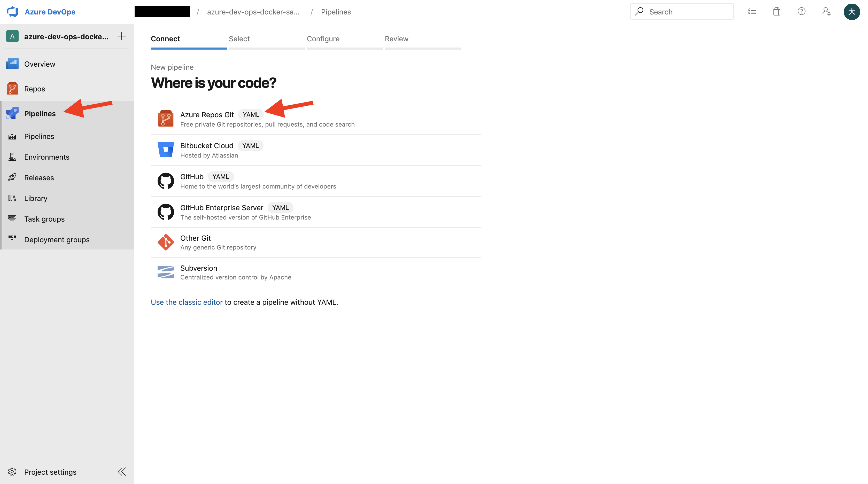Click the Azure Repos Git icon

(166, 119)
